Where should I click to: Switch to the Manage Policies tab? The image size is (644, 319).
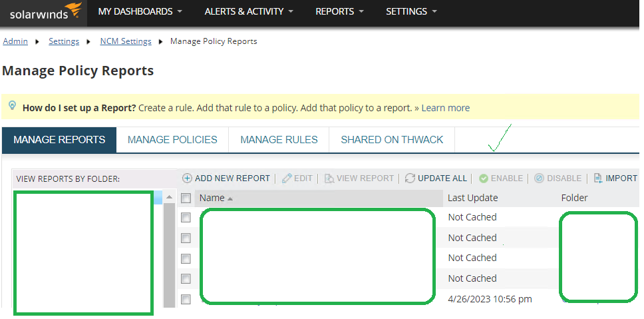[172, 140]
